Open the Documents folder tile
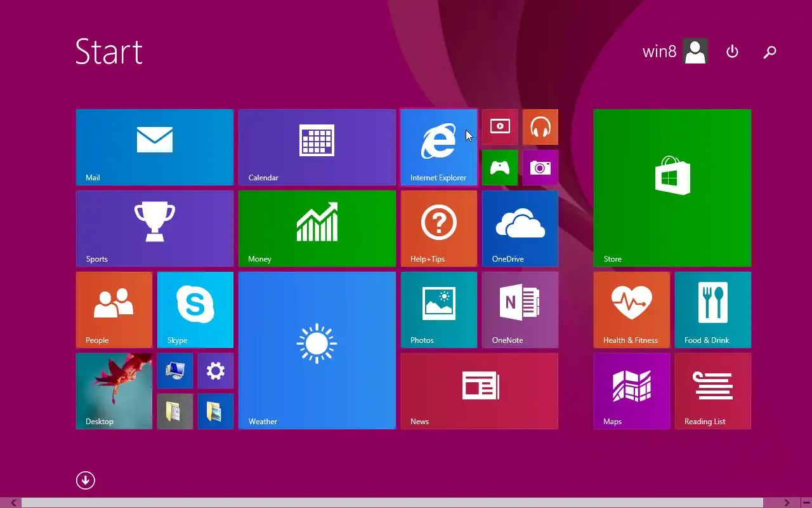Image resolution: width=812 pixels, height=508 pixels. click(x=175, y=411)
